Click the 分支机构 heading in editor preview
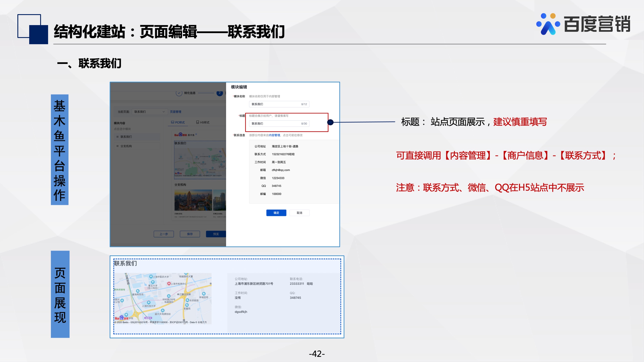This screenshot has height=362, width=644. tap(180, 185)
